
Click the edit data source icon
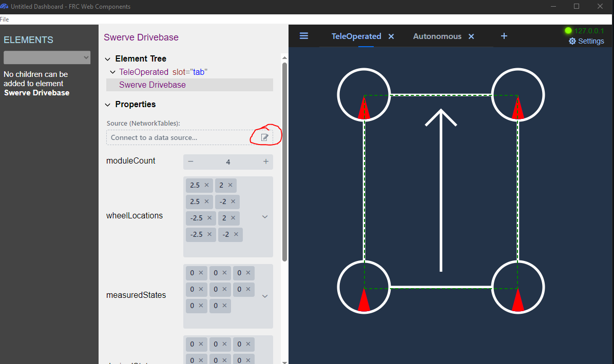265,137
